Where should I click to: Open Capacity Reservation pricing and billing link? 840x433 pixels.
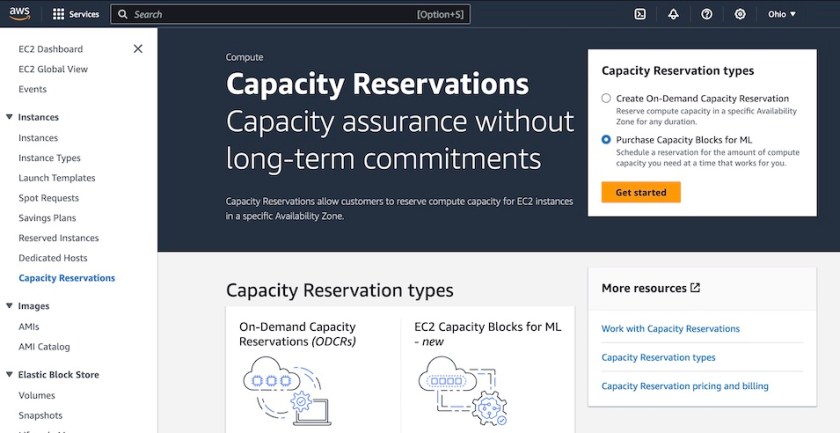tap(685, 386)
